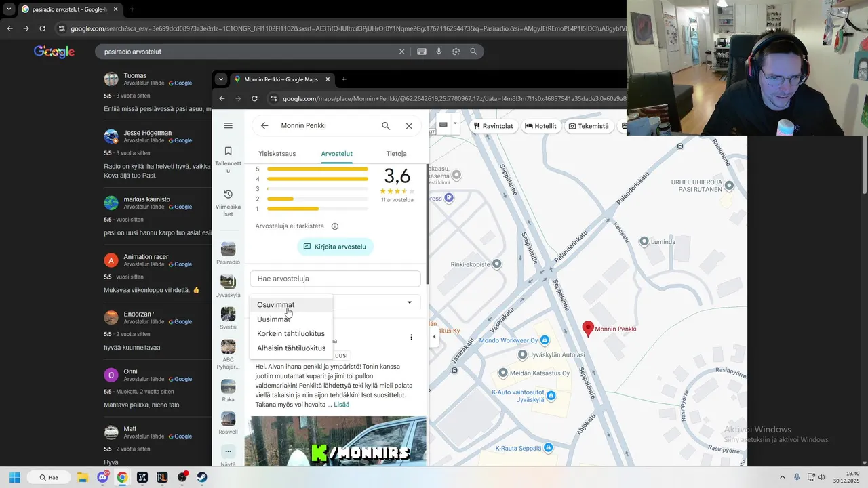The width and height of the screenshot is (868, 488).
Task: Open the Sveitsi recent place thumbnail
Action: pos(228,314)
